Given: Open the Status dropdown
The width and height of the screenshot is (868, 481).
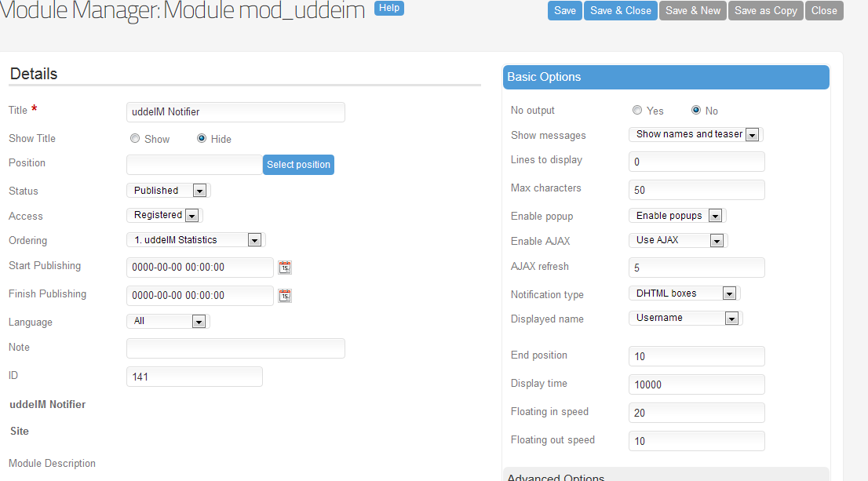Looking at the screenshot, I should tap(168, 191).
